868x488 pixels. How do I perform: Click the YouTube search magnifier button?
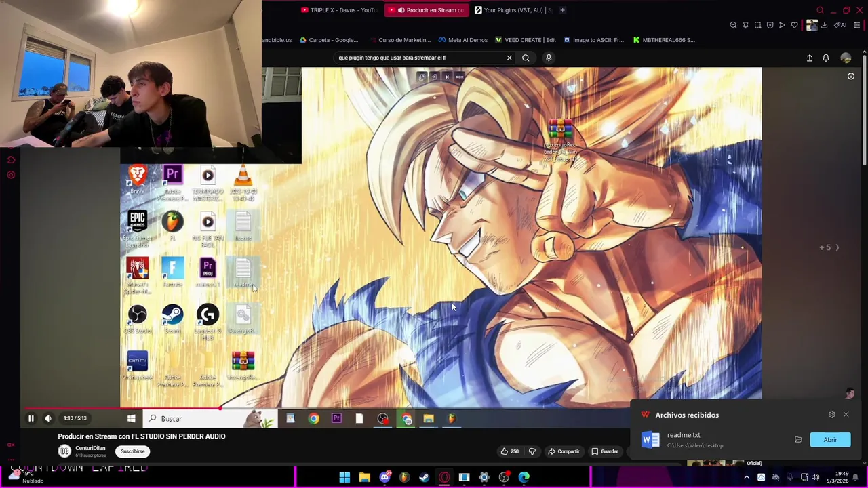526,58
